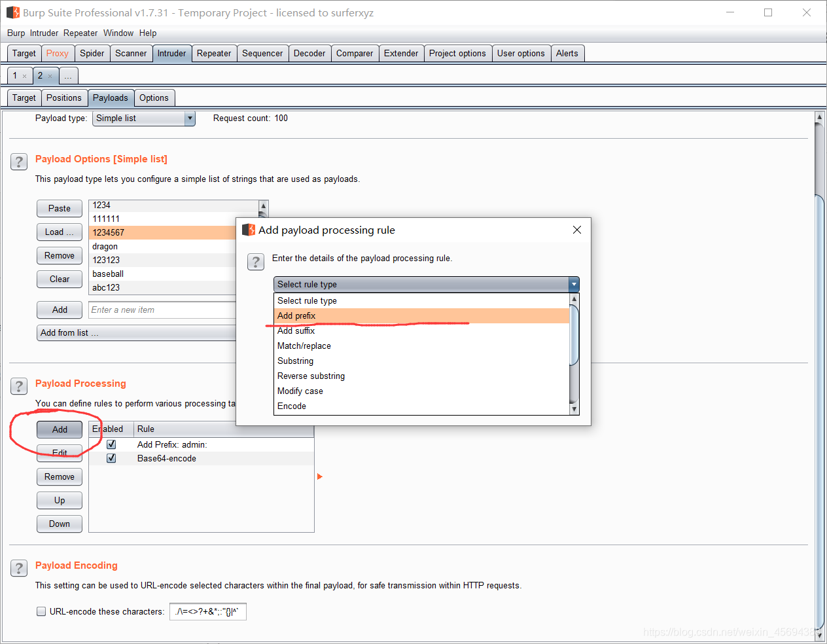Screen dimensions: 827x644
Task: Remove selected payload processing rule
Action: tap(60, 476)
